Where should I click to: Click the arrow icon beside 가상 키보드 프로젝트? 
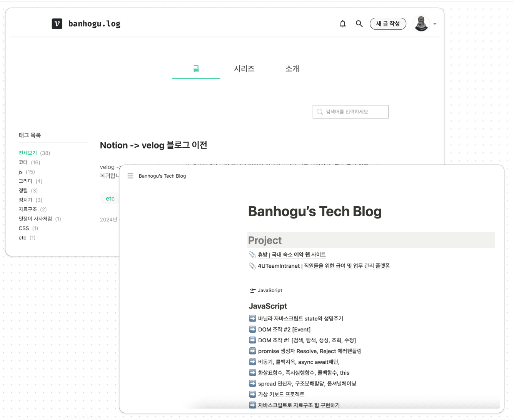tap(252, 394)
